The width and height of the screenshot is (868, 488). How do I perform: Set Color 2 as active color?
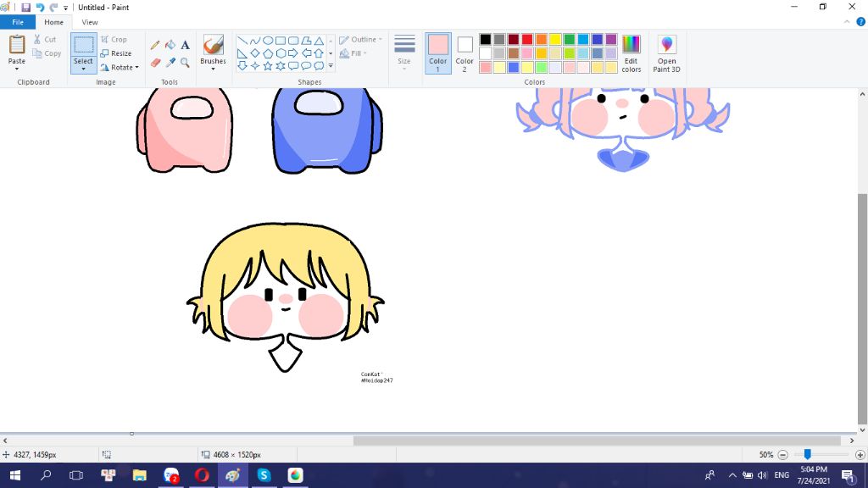[465, 53]
